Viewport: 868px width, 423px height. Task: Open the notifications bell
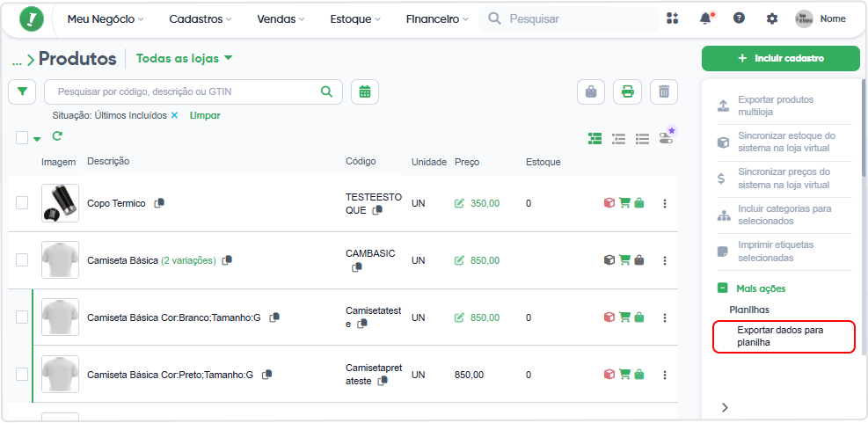click(x=705, y=18)
